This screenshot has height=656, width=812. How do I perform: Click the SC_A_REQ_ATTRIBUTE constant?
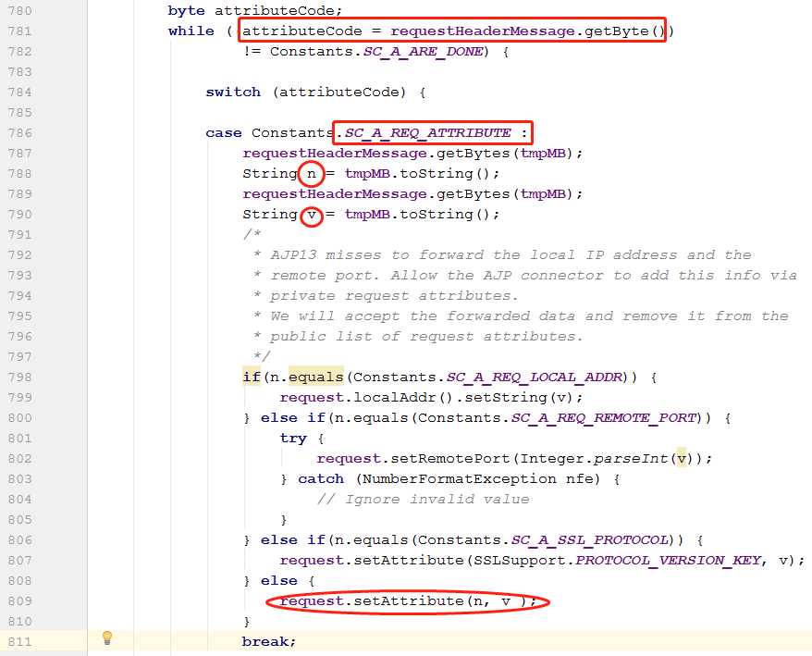click(428, 133)
